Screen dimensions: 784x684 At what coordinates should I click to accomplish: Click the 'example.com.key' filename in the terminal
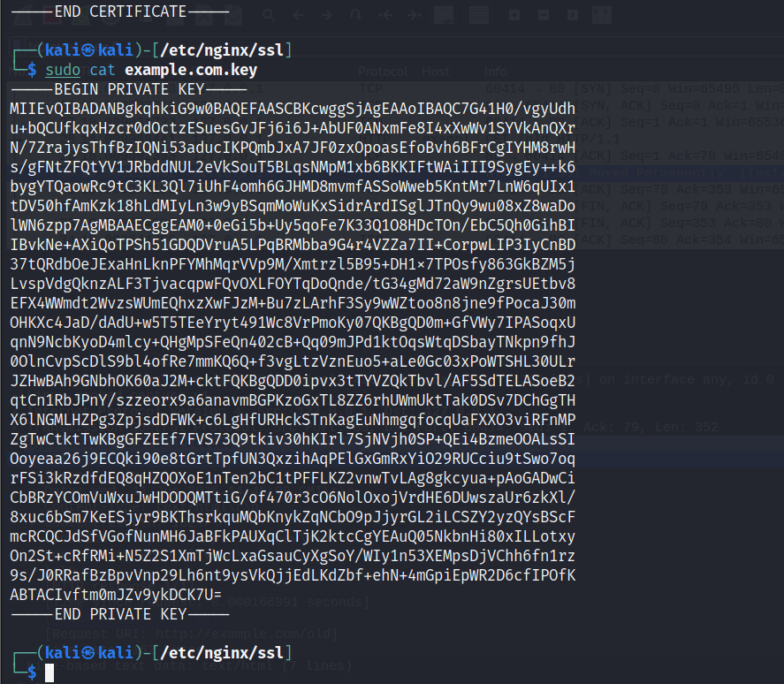(191, 70)
